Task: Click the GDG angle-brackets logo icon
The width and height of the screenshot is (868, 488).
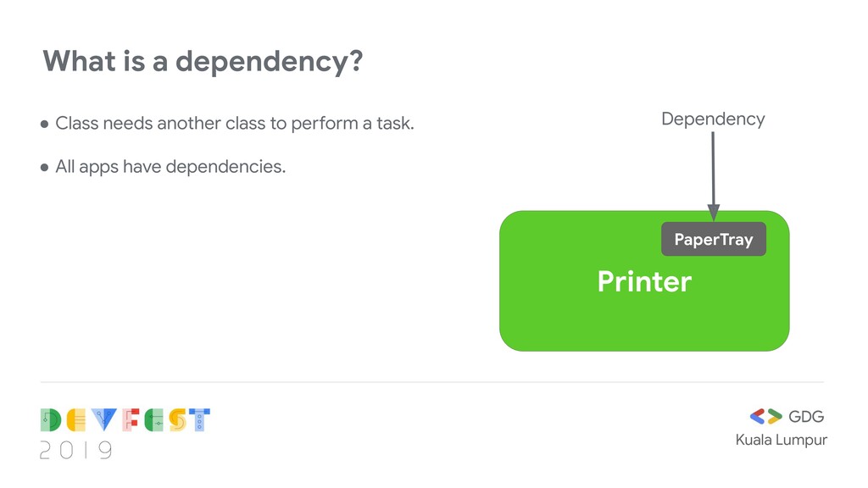Action: click(x=765, y=416)
